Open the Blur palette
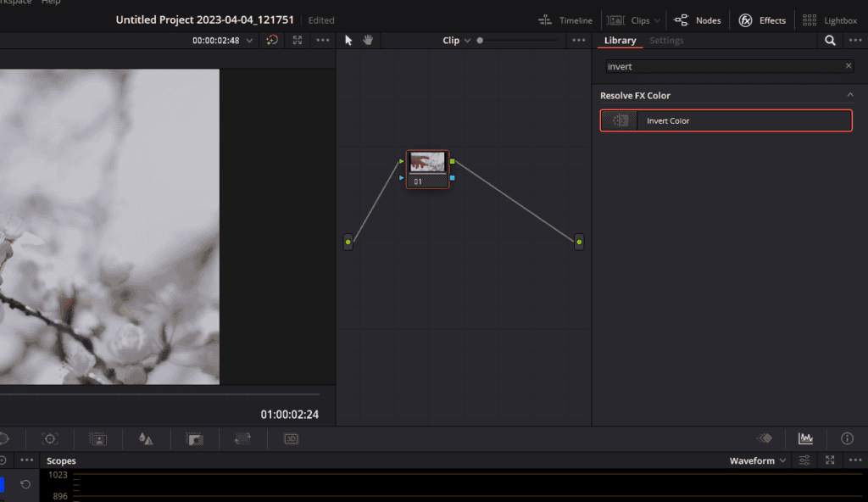The width and height of the screenshot is (868, 502). pos(147,438)
